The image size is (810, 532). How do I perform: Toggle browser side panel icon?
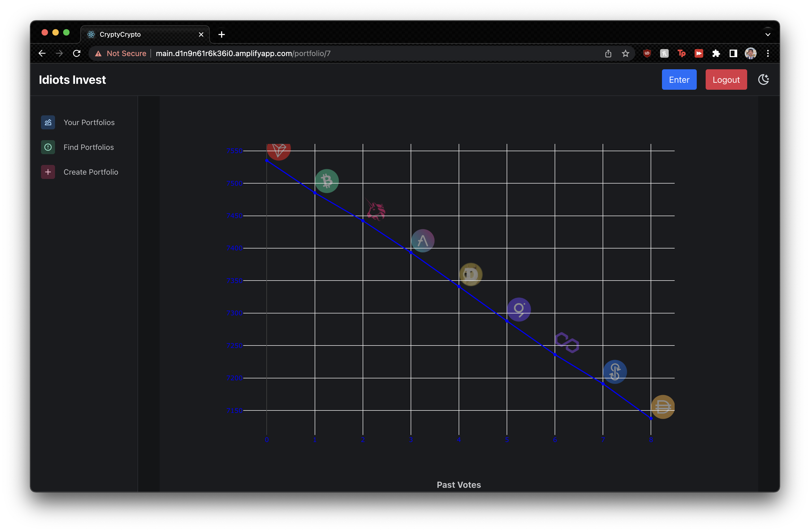coord(733,53)
